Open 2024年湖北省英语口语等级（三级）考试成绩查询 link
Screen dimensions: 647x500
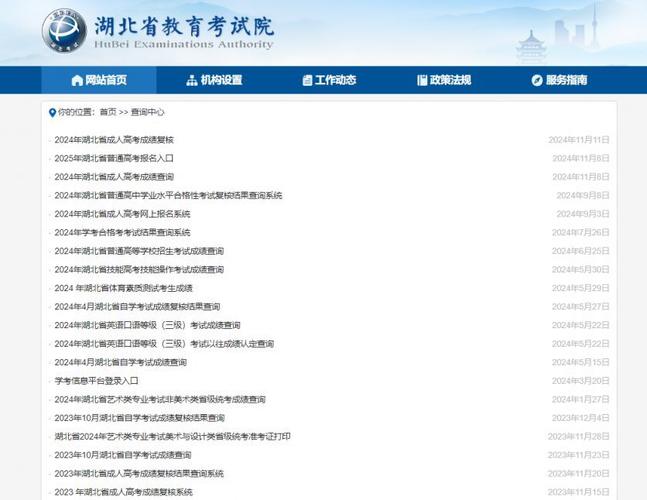pos(147,325)
